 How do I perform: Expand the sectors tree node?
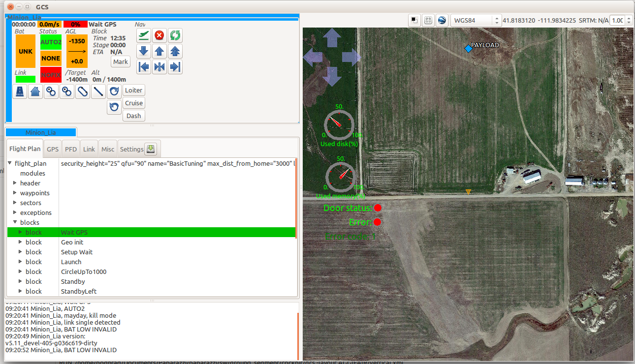coord(15,203)
